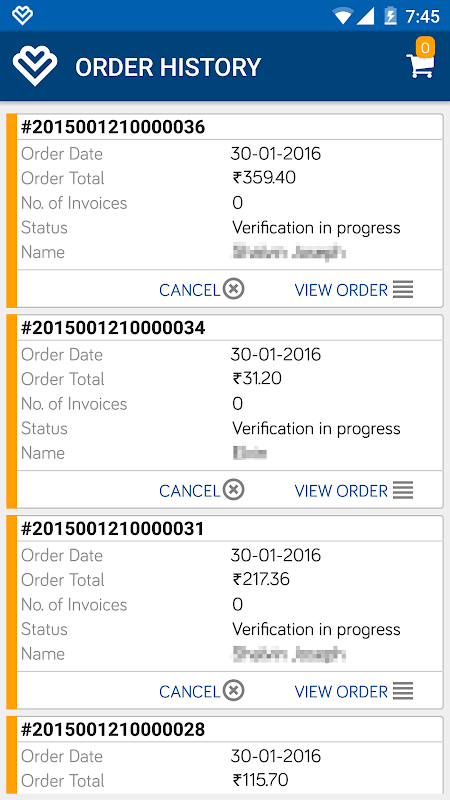Image resolution: width=450 pixels, height=800 pixels.
Task: Tap list icon beside View Order for order 034
Action: pyautogui.click(x=403, y=491)
